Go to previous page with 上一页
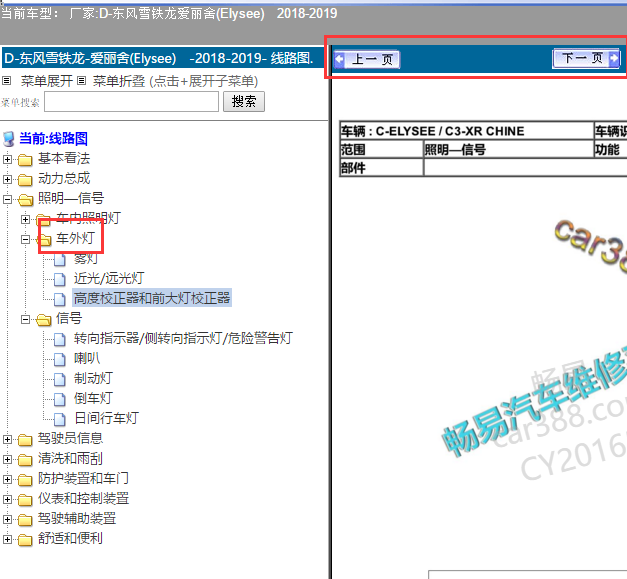This screenshot has height=579, width=627. (x=367, y=60)
